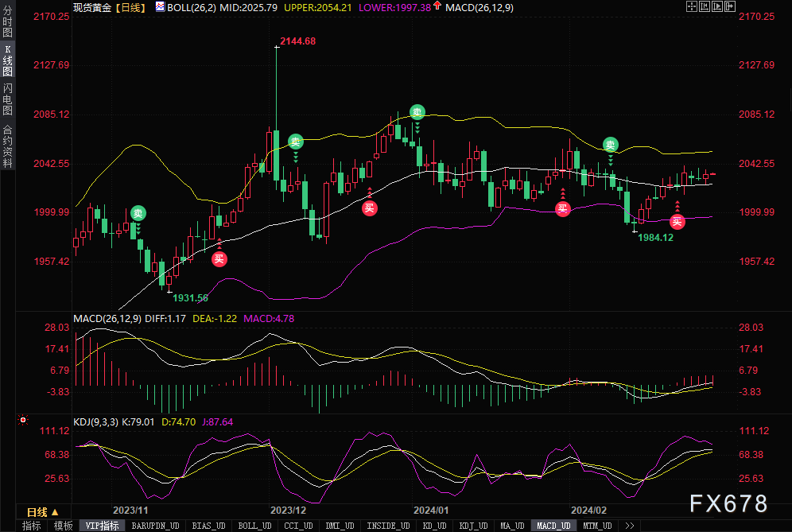The width and height of the screenshot is (792, 532).
Task: Select the KDJ_UD indicator tab
Action: [x=473, y=526]
